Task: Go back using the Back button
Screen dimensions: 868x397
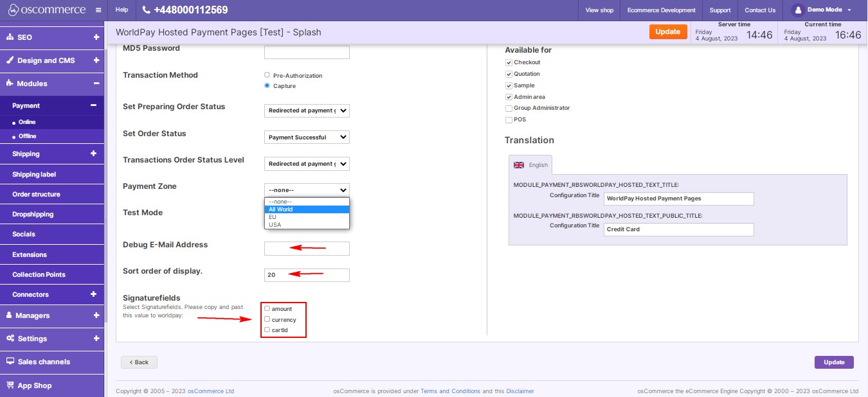Action: [139, 362]
